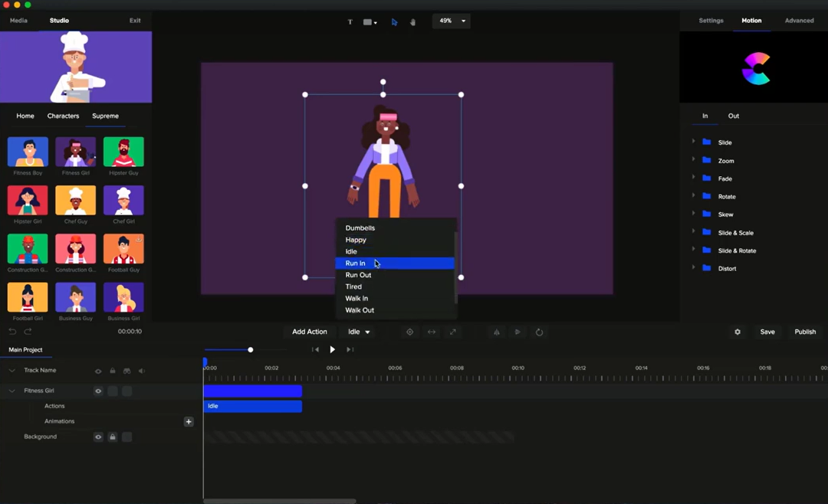Screen dimensions: 828x504
Task: Choose Dumbells from the action menu
Action: click(x=395, y=228)
